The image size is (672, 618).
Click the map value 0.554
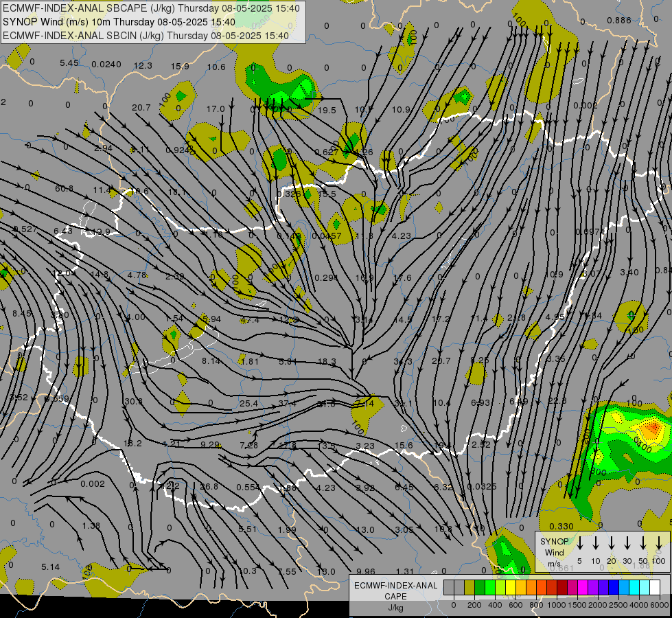point(248,488)
